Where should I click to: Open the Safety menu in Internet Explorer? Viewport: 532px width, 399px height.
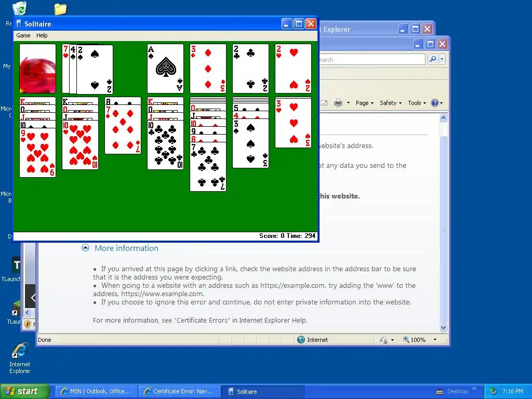point(391,103)
